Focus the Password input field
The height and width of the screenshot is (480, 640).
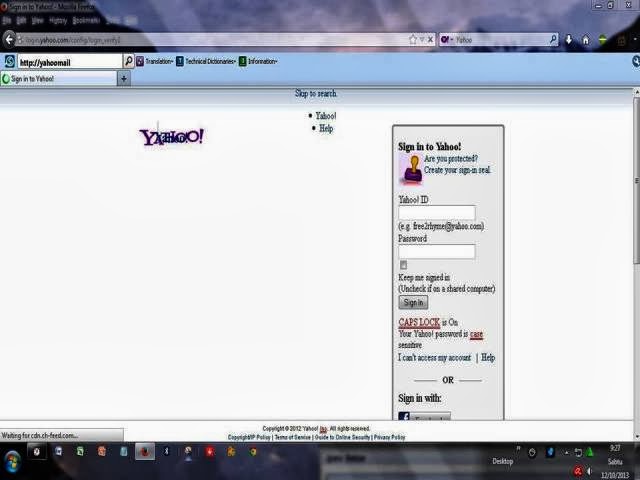coord(437,251)
